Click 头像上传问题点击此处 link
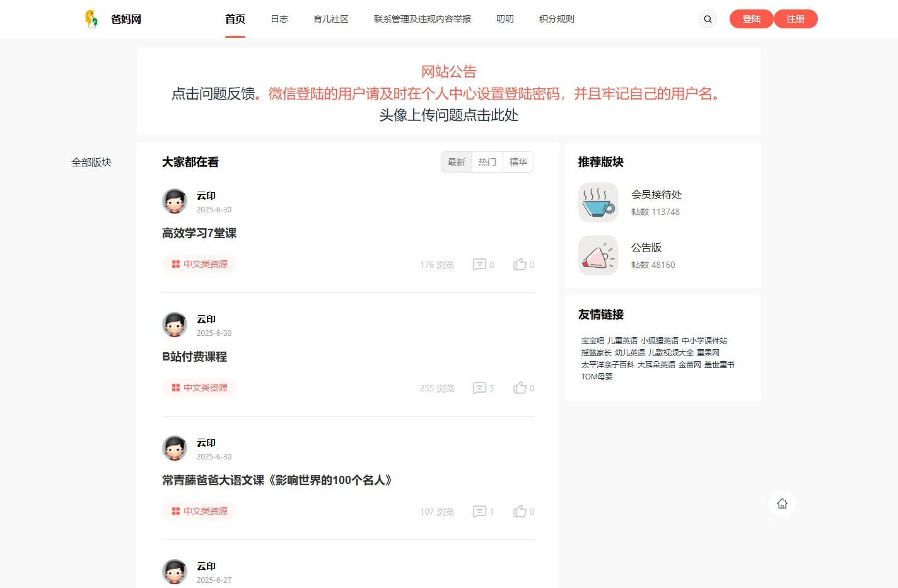The width and height of the screenshot is (898, 588). coord(449,115)
